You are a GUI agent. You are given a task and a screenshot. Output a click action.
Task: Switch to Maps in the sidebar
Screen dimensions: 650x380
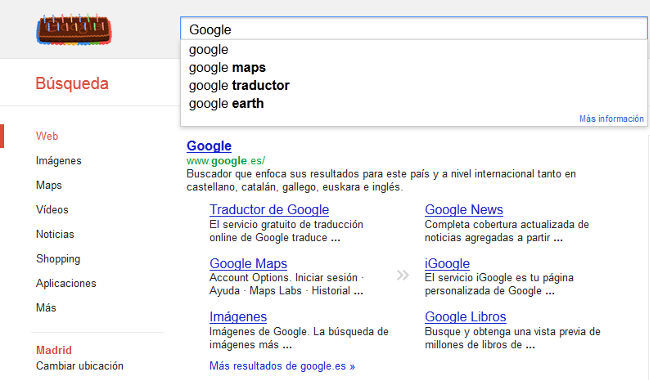pyautogui.click(x=49, y=185)
